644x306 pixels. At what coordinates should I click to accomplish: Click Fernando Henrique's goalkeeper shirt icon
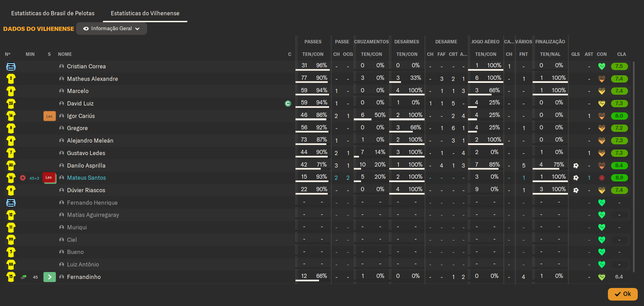11,203
